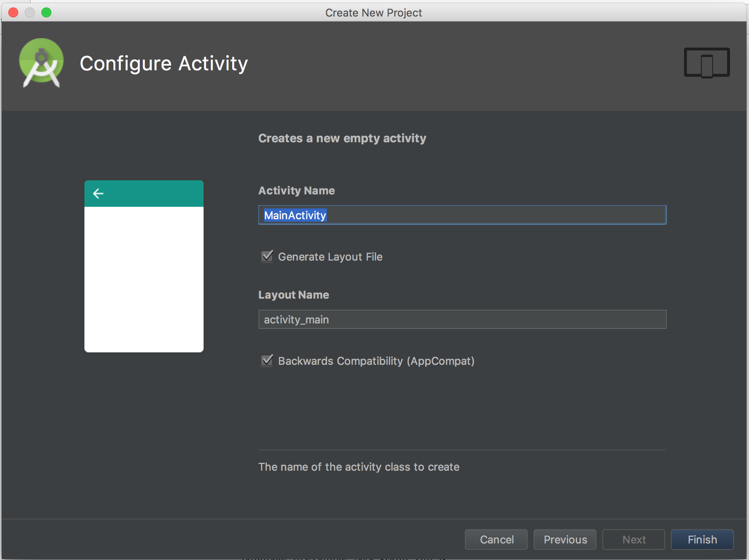Screen dimensions: 749x560
Task: Click the Android Studio logo icon
Action: coord(41,63)
